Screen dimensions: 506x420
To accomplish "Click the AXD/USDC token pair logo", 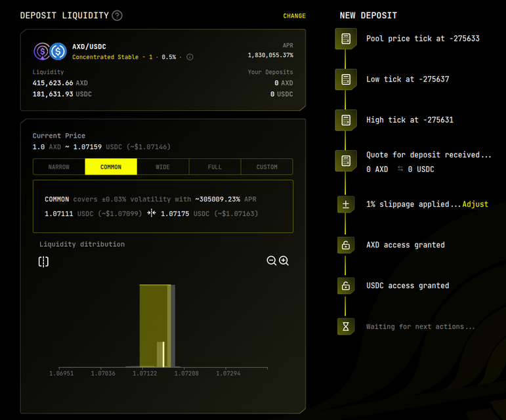I will pyautogui.click(x=51, y=51).
